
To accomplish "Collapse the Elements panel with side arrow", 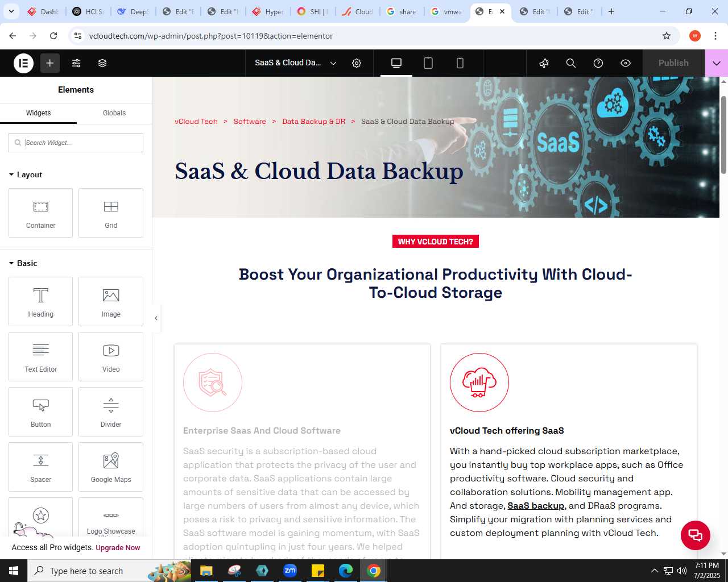I will [156, 318].
